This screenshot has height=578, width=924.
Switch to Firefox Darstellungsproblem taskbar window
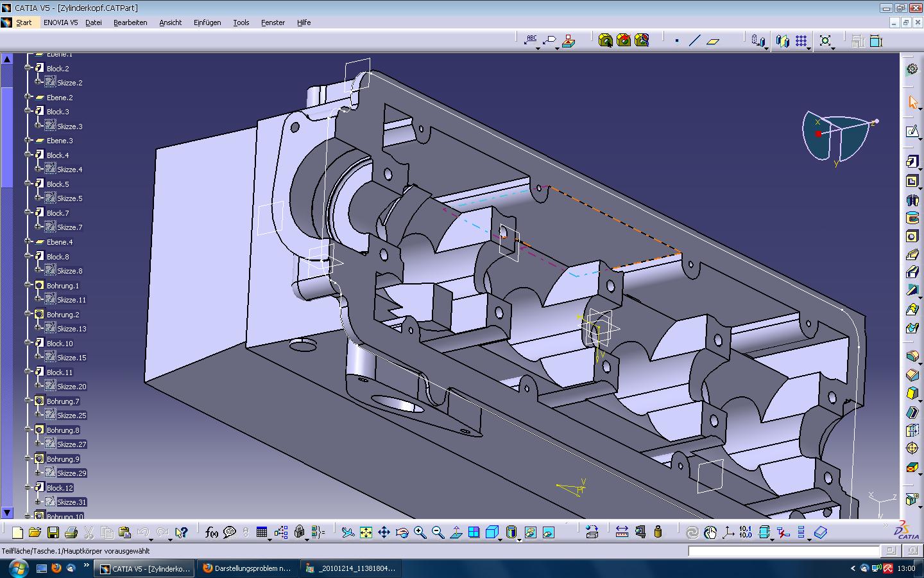247,568
